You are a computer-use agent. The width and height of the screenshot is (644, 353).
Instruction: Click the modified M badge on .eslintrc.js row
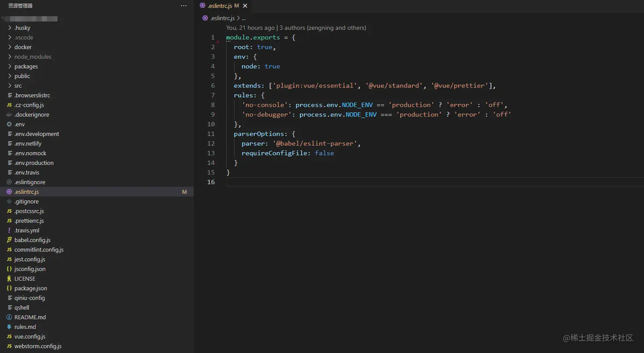(185, 192)
